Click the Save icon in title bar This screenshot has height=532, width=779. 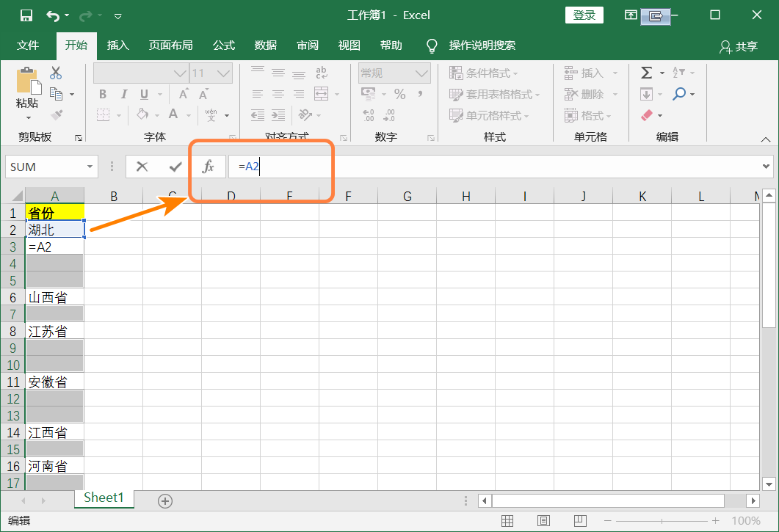click(x=26, y=15)
